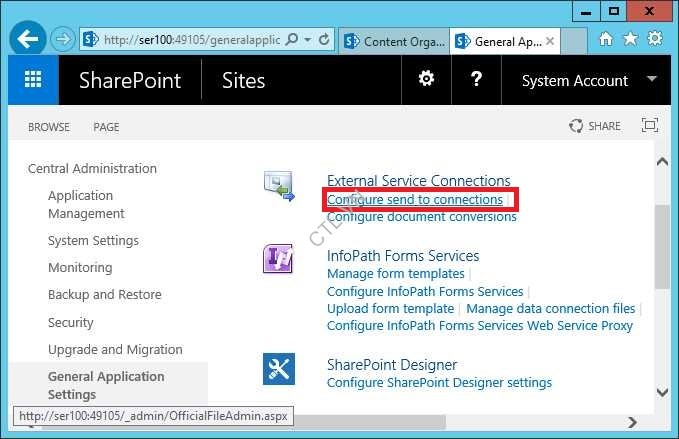
Task: Refresh the page in address bar
Action: click(325, 40)
